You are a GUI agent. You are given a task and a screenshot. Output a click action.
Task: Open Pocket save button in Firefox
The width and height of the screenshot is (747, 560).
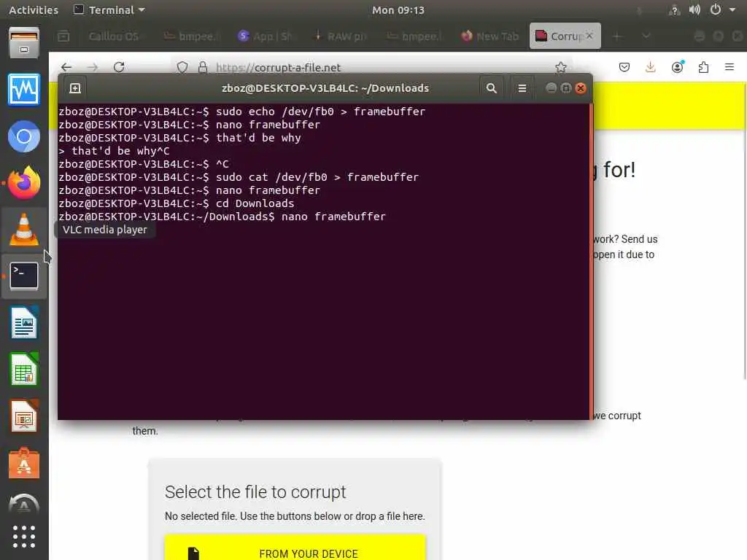tap(624, 67)
